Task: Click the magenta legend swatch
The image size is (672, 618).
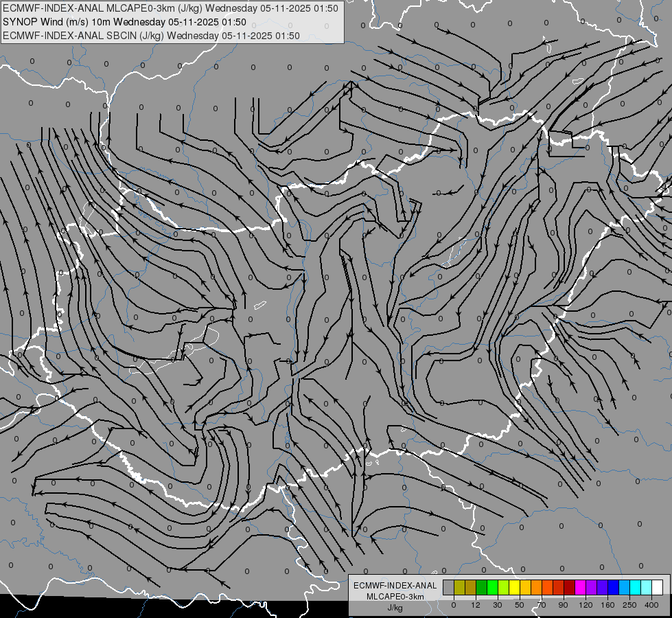Action: 580,588
